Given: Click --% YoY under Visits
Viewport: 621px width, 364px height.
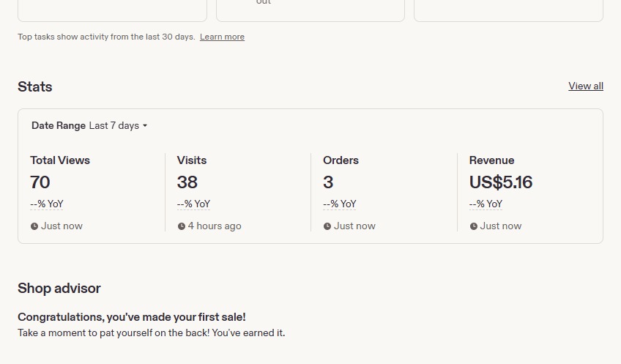Looking at the screenshot, I should pos(193,204).
